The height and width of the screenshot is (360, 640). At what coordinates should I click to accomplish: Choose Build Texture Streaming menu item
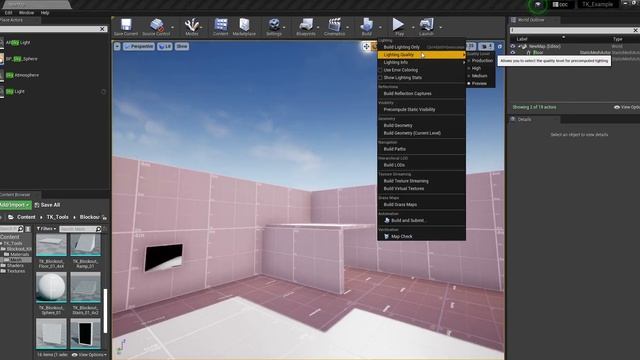pyautogui.click(x=421, y=181)
